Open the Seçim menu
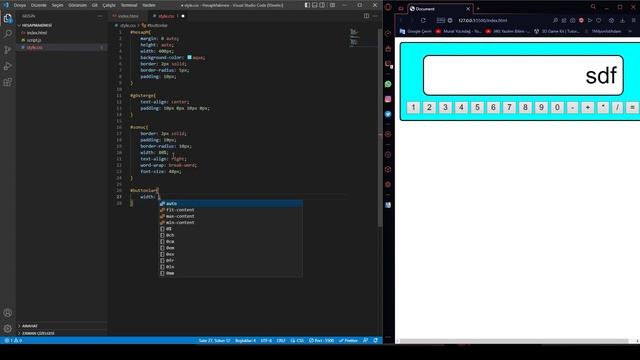The image size is (640, 360). pos(57,5)
